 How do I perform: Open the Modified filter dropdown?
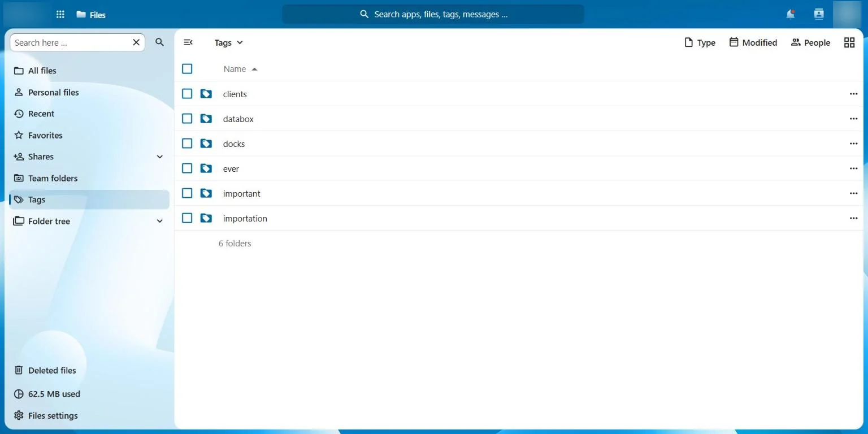click(753, 42)
